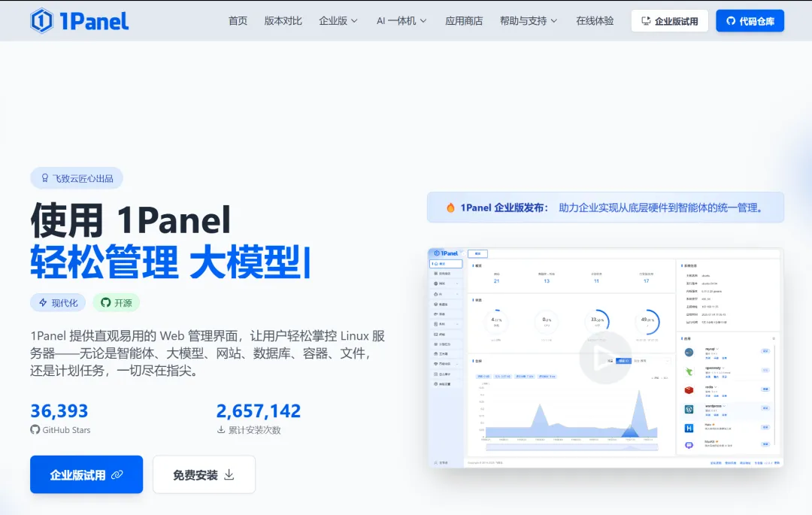Click the blue Halo H icon in preview

[x=689, y=428]
